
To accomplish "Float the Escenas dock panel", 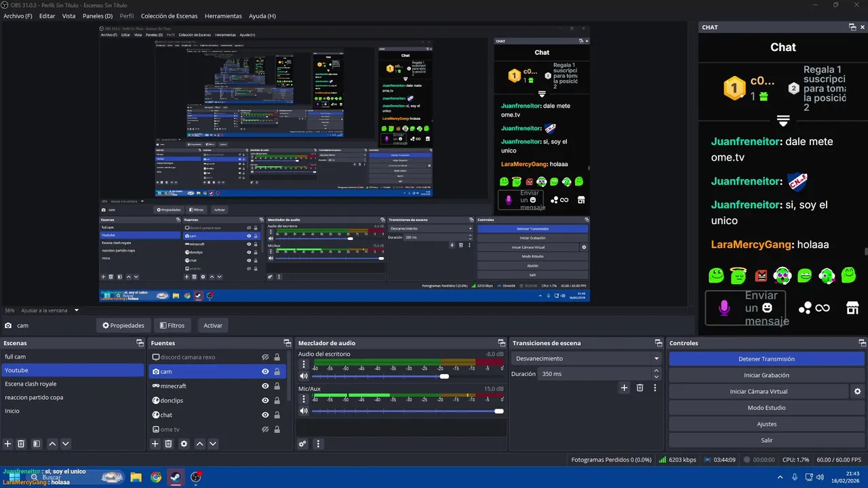I will tap(140, 343).
